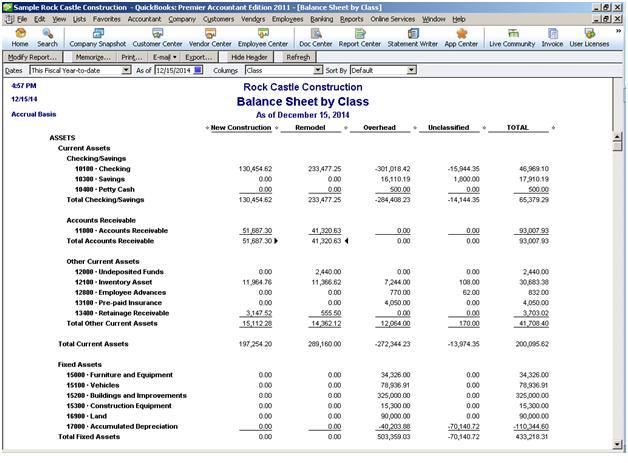Refresh the report
This screenshot has width=628, height=463.
pyautogui.click(x=298, y=57)
